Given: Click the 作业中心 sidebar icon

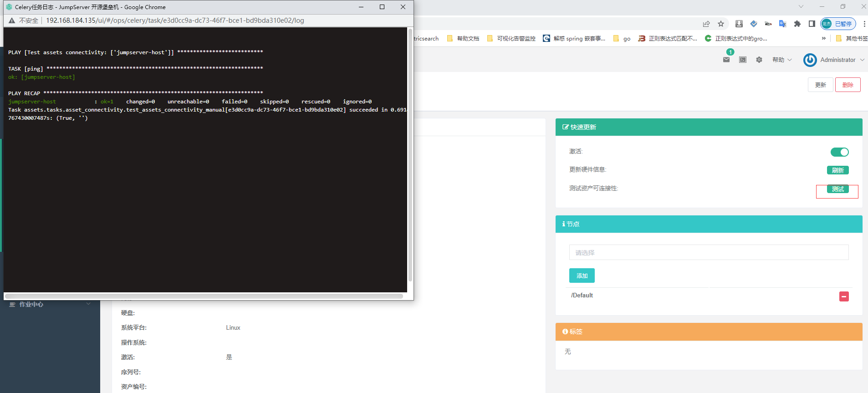Looking at the screenshot, I should click(x=12, y=304).
